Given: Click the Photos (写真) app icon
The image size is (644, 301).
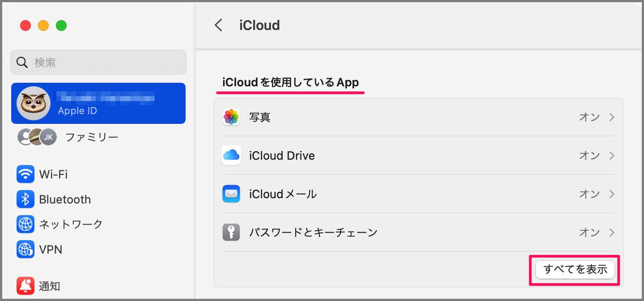Looking at the screenshot, I should (231, 117).
